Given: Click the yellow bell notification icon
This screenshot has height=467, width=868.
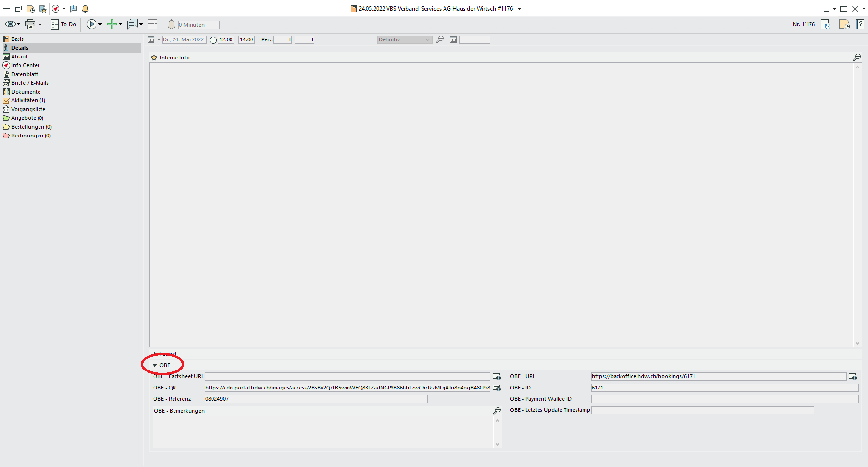Looking at the screenshot, I should coord(85,9).
